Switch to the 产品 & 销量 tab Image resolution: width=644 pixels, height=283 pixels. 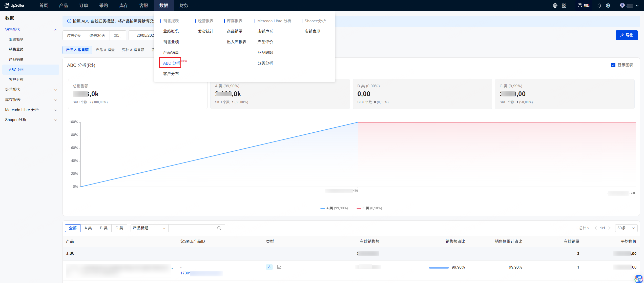(105, 50)
